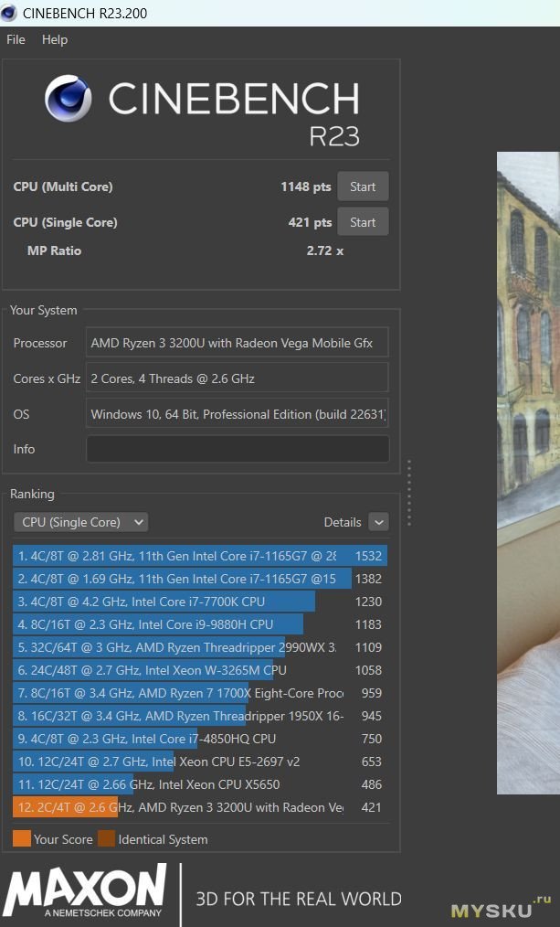This screenshot has height=927, width=560.
Task: Open the File menu
Action: click(x=16, y=39)
